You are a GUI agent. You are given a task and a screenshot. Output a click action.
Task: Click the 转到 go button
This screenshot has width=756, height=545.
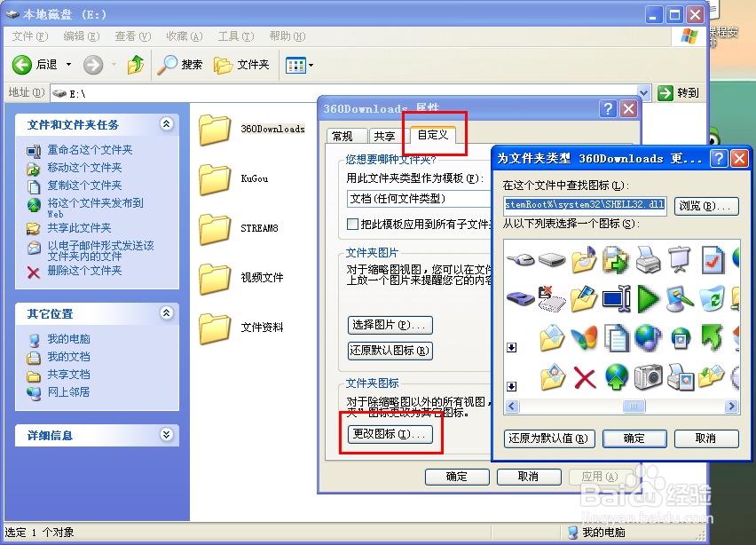pyautogui.click(x=679, y=92)
